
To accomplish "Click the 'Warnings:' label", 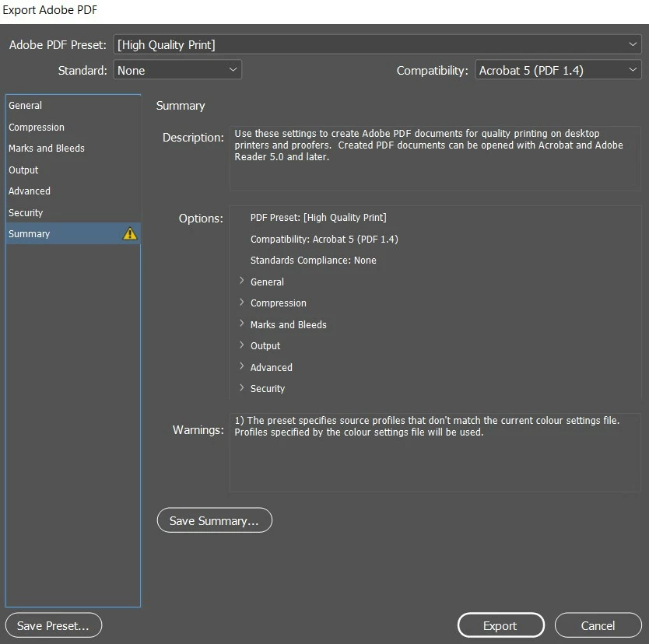I will click(198, 430).
